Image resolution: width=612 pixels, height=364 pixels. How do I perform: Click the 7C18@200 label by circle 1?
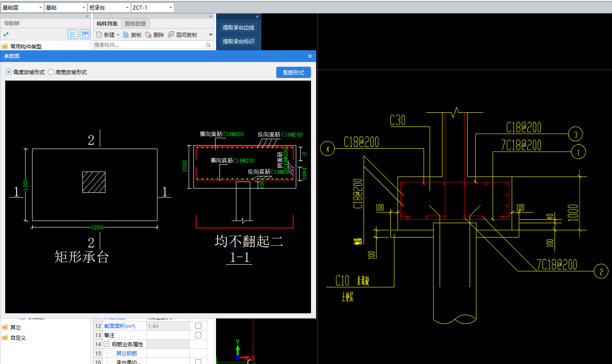(521, 145)
